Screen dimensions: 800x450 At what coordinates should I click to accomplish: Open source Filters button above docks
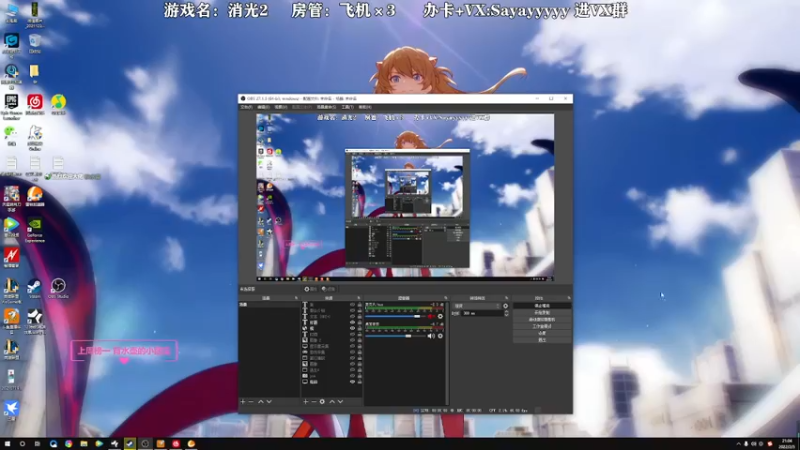point(329,289)
